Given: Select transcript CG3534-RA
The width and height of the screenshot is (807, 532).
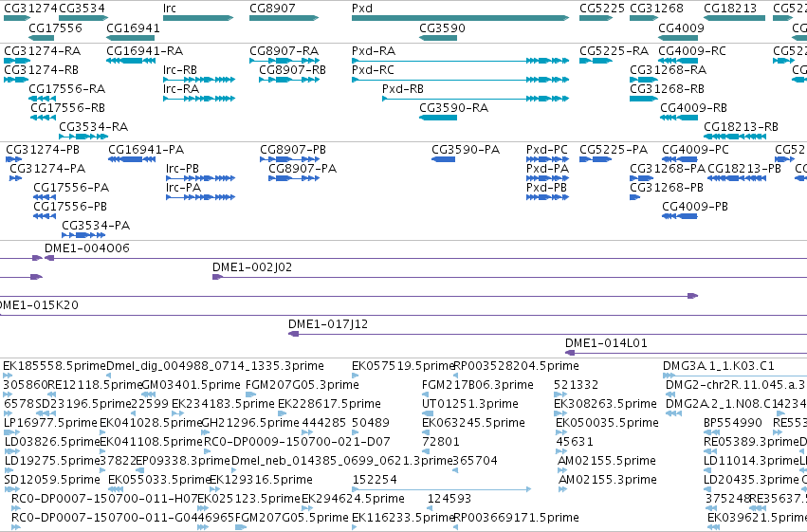Looking at the screenshot, I should (x=83, y=137).
